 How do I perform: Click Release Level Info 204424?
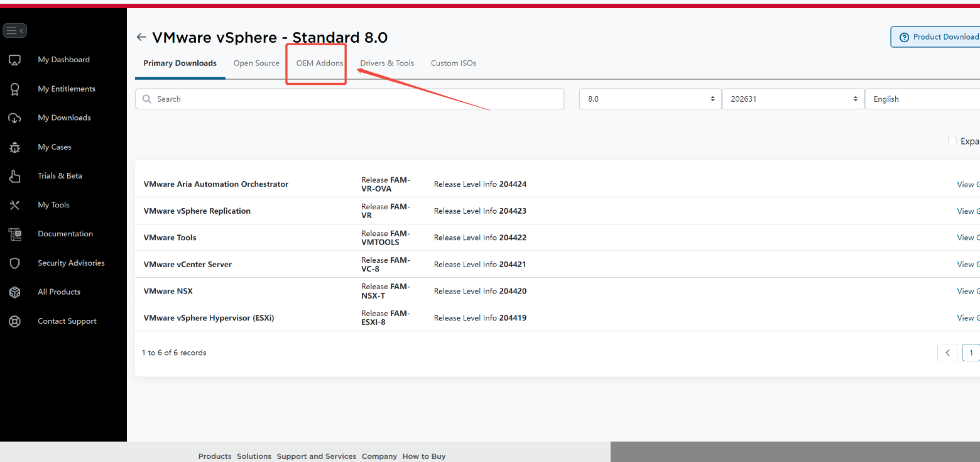tap(480, 184)
